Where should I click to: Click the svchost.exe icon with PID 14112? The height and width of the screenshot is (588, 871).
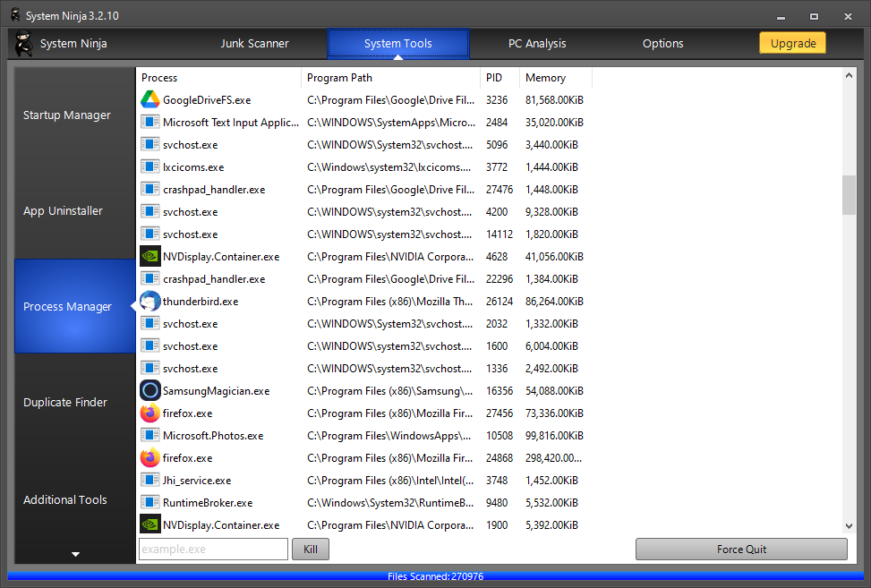150,234
